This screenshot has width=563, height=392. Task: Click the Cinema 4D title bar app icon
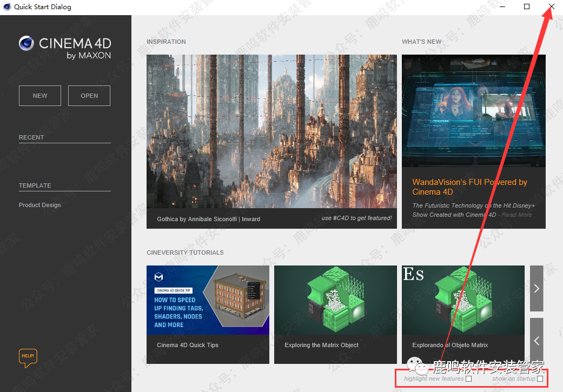pos(6,7)
